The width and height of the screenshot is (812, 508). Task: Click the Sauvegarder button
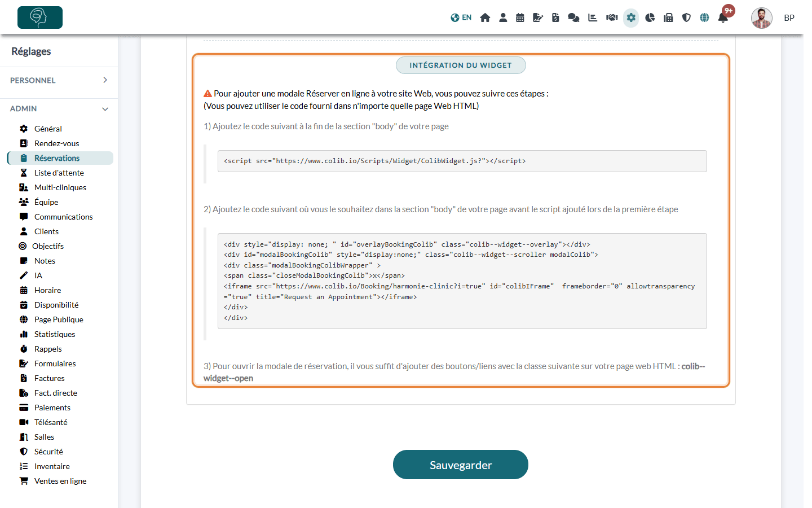click(461, 465)
